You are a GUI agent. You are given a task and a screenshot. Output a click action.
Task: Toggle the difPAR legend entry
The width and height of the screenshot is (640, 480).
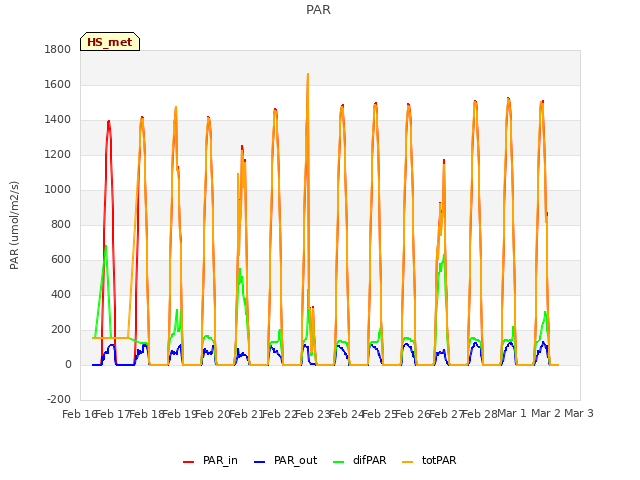360,460
